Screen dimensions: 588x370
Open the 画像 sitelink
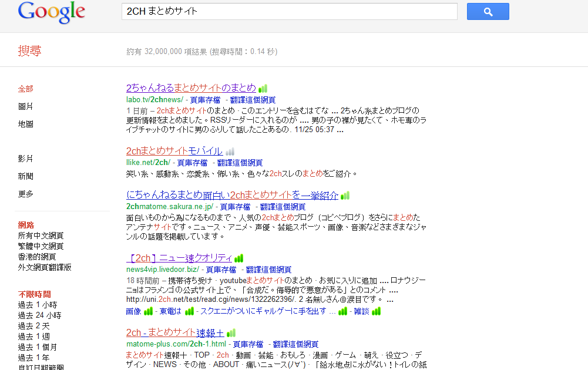pyautogui.click(x=133, y=311)
